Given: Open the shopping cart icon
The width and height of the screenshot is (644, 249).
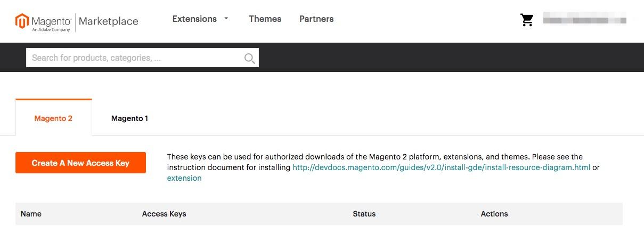Looking at the screenshot, I should pos(527,20).
